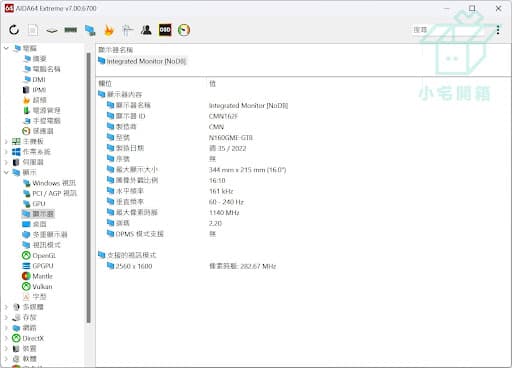
Task: Select Integrated Monitor [NoDB] in top list
Action: point(142,61)
